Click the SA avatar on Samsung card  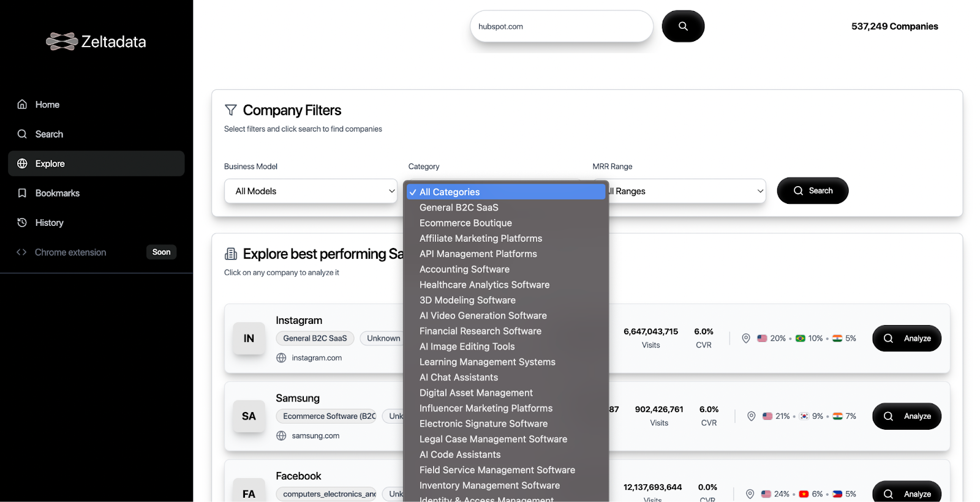point(249,416)
